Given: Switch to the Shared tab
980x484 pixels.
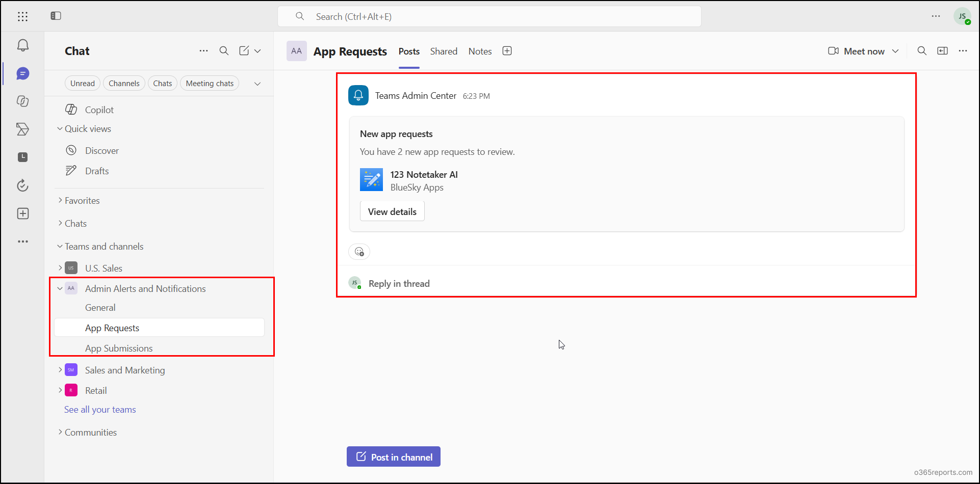Looking at the screenshot, I should click(444, 51).
